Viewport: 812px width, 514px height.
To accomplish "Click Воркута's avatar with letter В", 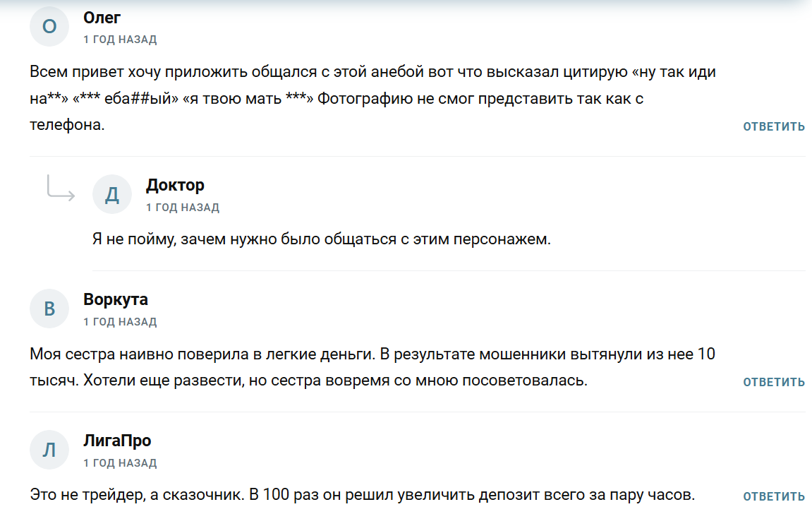I will (x=49, y=309).
